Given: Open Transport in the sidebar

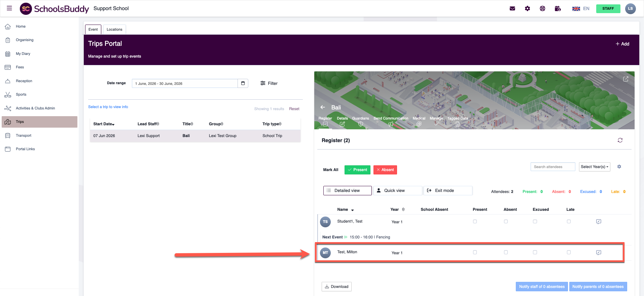Looking at the screenshot, I should 24,135.
